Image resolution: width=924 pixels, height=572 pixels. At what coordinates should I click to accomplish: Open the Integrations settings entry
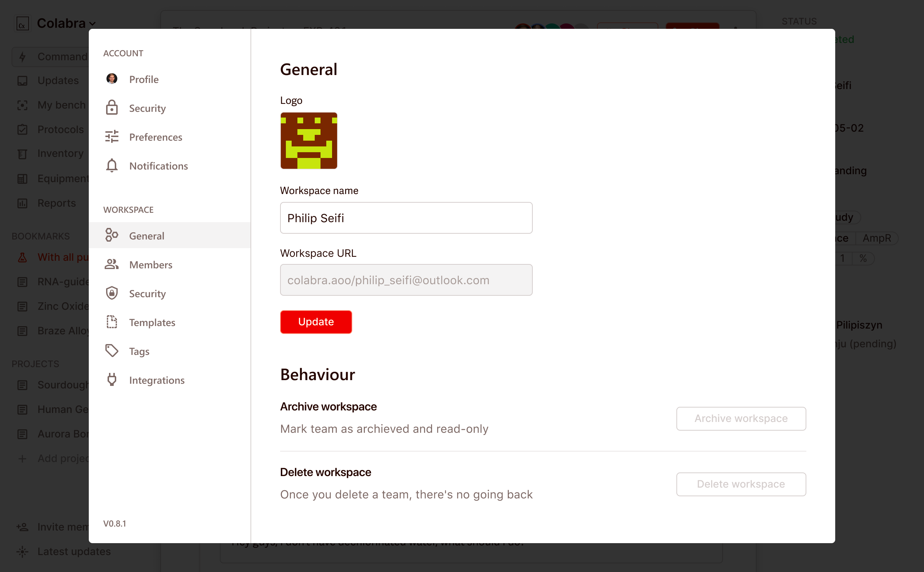point(157,380)
